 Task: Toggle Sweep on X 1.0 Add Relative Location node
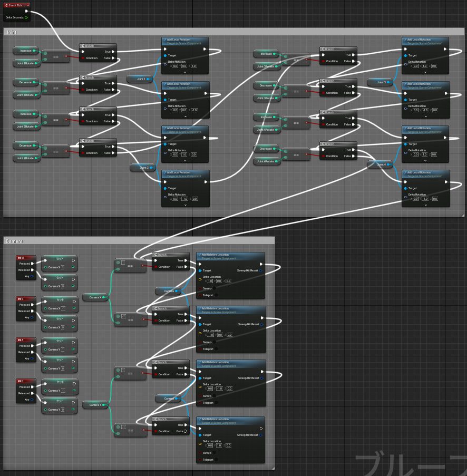click(215, 288)
